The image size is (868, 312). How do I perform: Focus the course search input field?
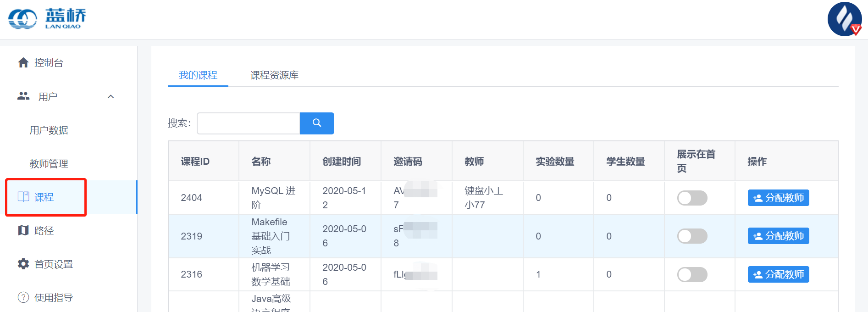pos(248,123)
